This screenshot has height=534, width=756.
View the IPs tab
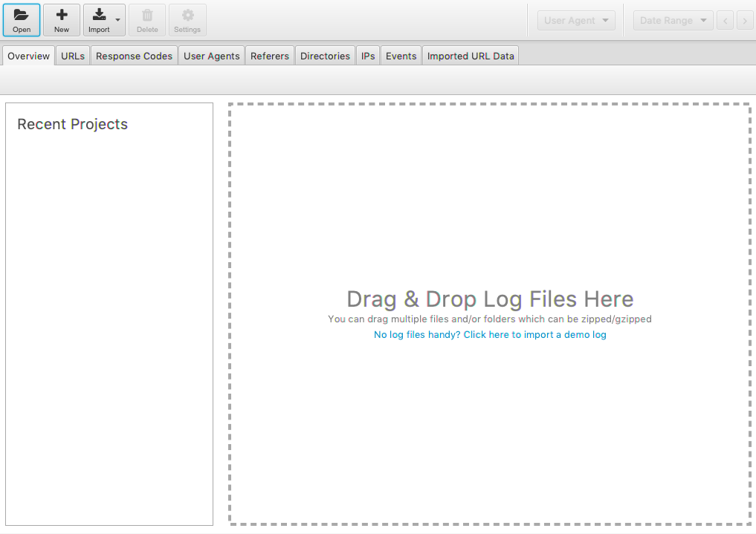pos(367,55)
